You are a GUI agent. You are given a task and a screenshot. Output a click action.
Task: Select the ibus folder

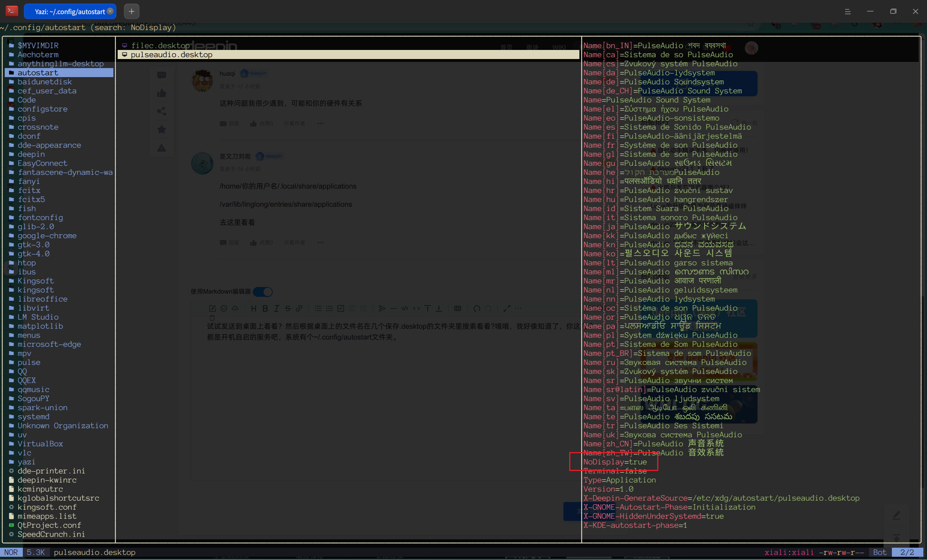[x=59, y=271]
